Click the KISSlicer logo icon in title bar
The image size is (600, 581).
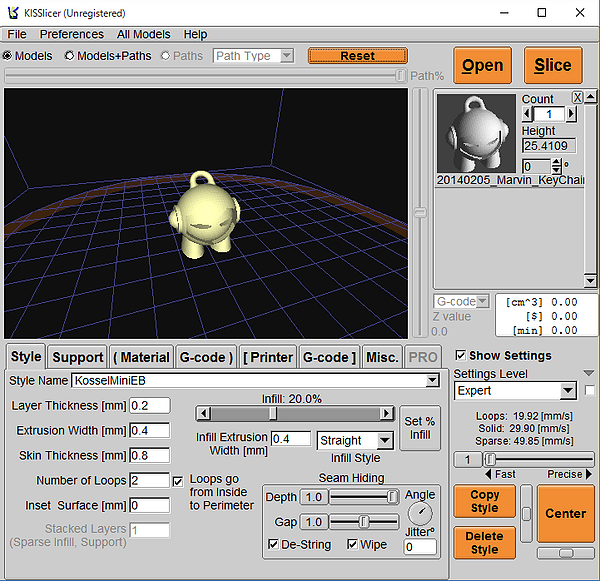click(13, 13)
